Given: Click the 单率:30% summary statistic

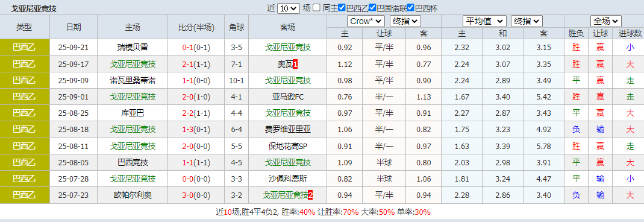Looking at the screenshot, I should point(414,212).
